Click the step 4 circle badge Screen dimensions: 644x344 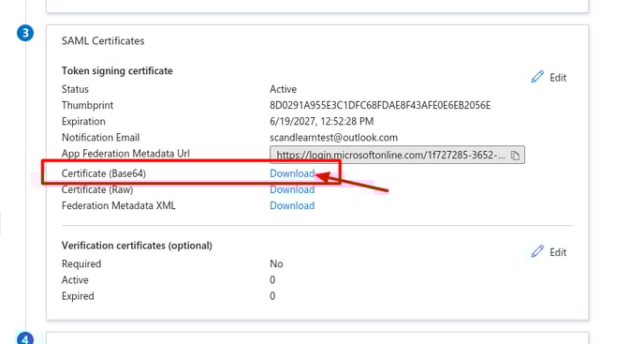point(25,338)
